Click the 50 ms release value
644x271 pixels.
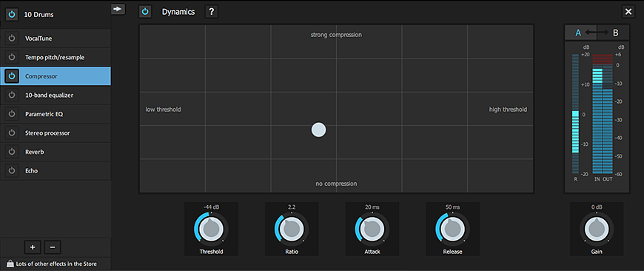(452, 207)
